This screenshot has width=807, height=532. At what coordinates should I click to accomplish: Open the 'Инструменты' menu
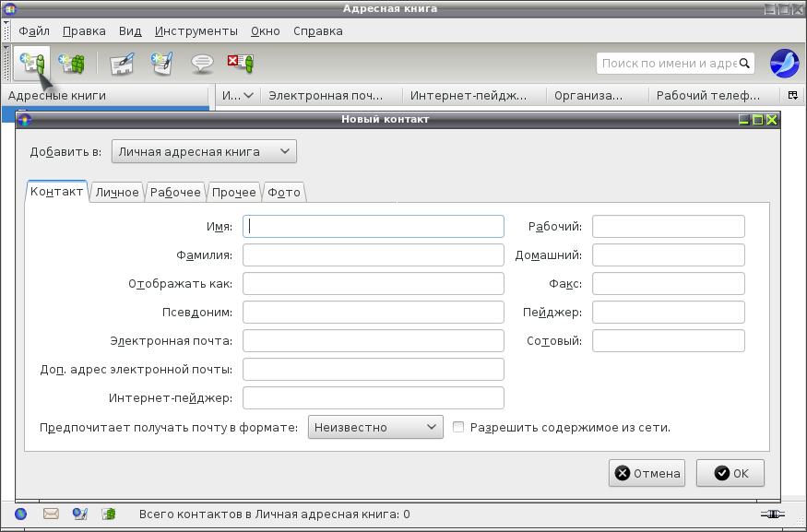coord(196,30)
